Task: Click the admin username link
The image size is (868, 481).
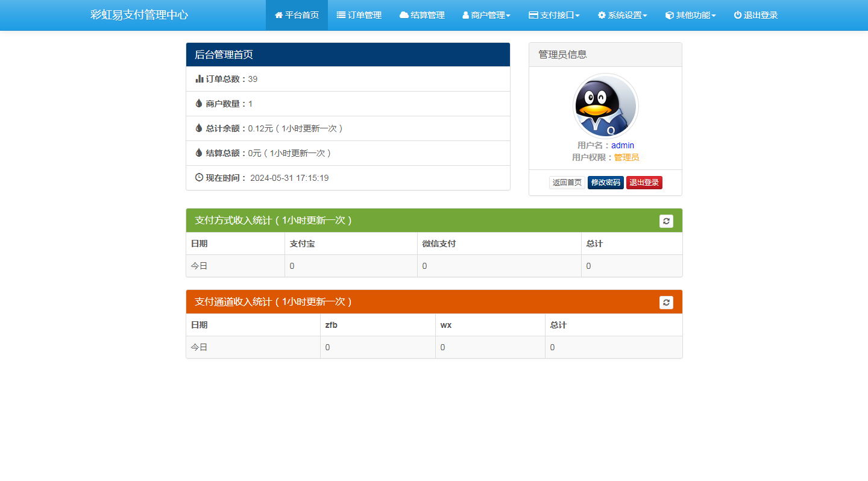Action: pyautogui.click(x=623, y=145)
